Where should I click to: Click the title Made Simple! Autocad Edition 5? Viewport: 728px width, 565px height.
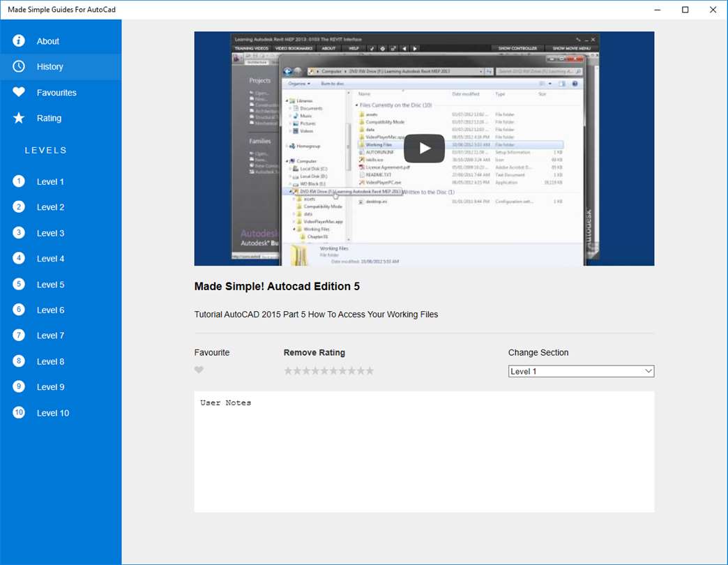(277, 286)
